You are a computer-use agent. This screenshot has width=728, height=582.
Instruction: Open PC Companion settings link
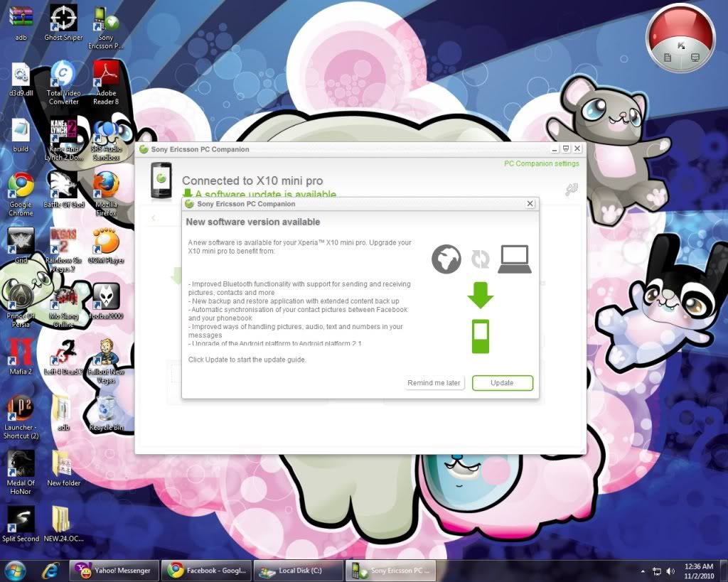[x=541, y=163]
